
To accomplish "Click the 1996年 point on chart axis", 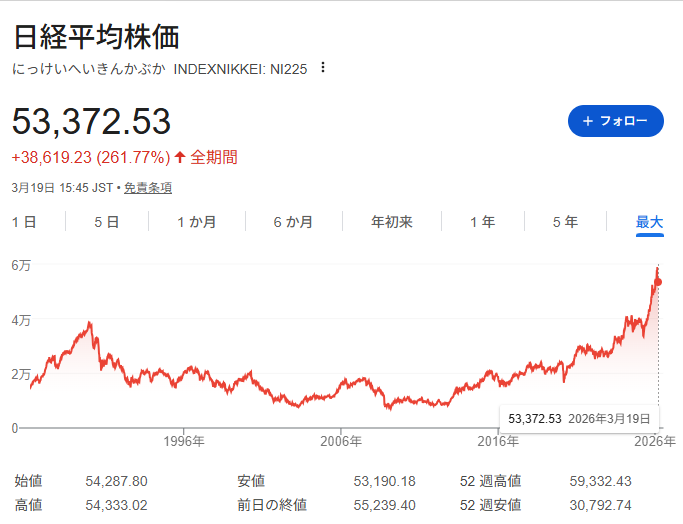I will point(184,441).
